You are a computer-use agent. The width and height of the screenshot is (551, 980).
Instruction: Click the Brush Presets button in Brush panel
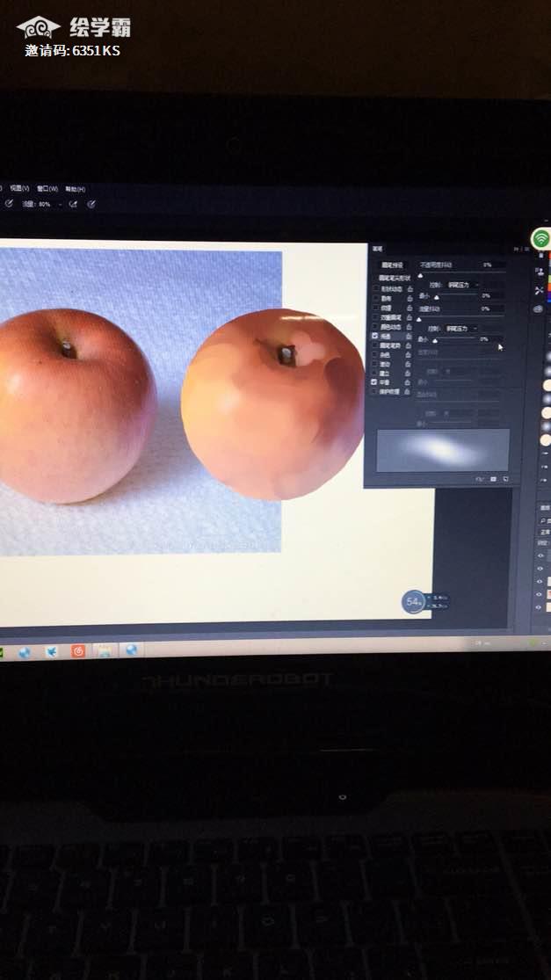coord(394,265)
